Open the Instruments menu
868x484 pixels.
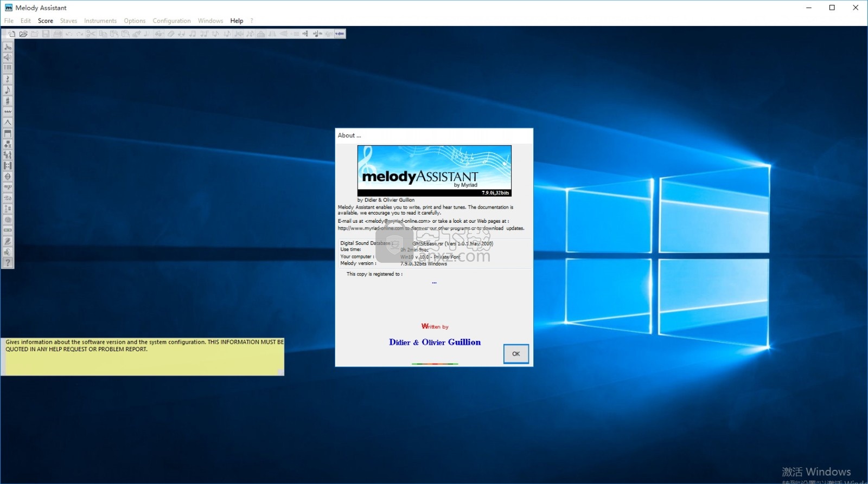(100, 21)
